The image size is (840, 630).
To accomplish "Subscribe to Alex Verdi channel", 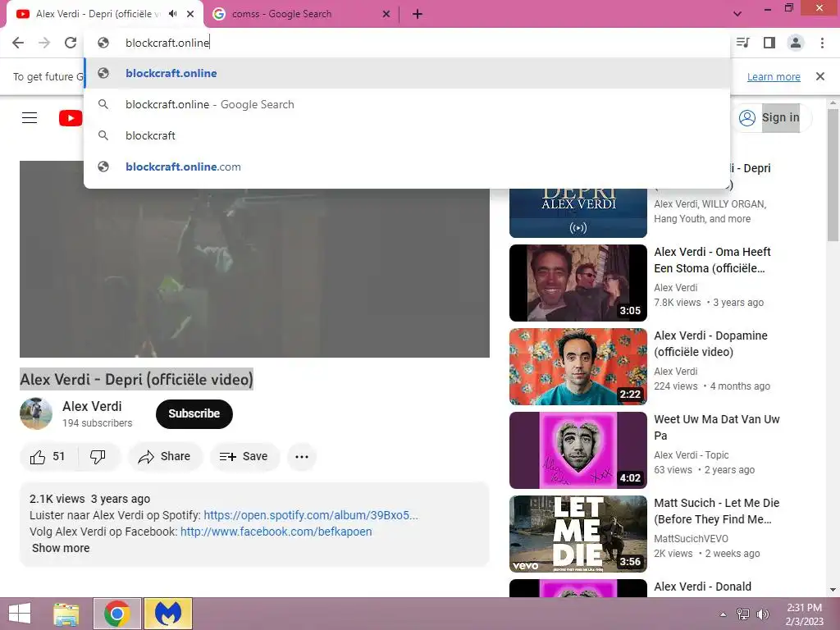I will click(x=194, y=413).
